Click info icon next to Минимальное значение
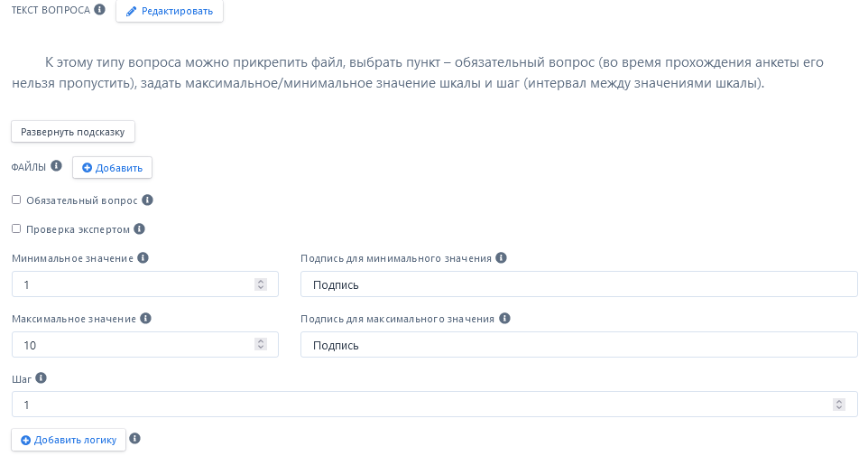Viewport: 868px width, 456px height. pyautogui.click(x=143, y=257)
